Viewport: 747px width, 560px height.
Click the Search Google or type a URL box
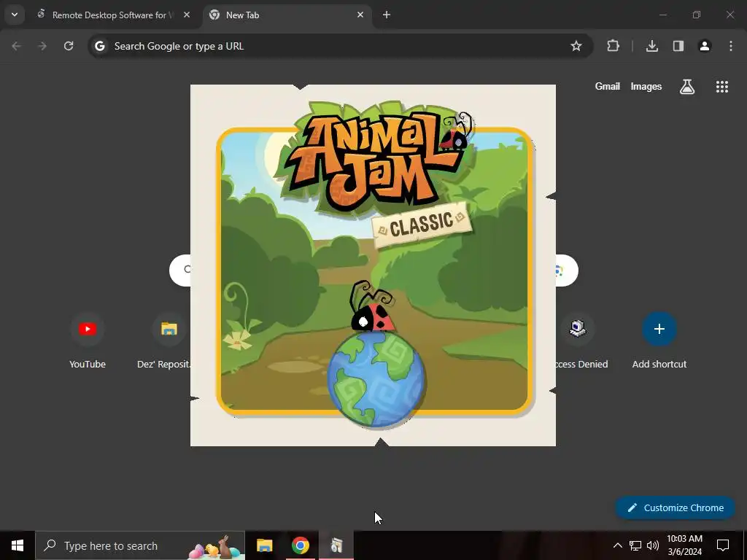[341, 46]
